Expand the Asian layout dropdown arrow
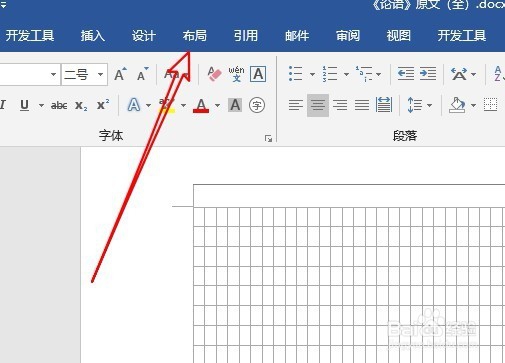505x363 pixels. click(x=474, y=74)
